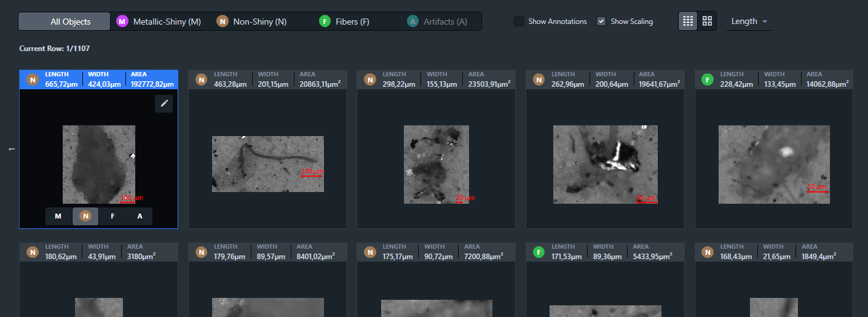868x317 pixels.
Task: Click the width value 90,72µm
Action: (440, 257)
